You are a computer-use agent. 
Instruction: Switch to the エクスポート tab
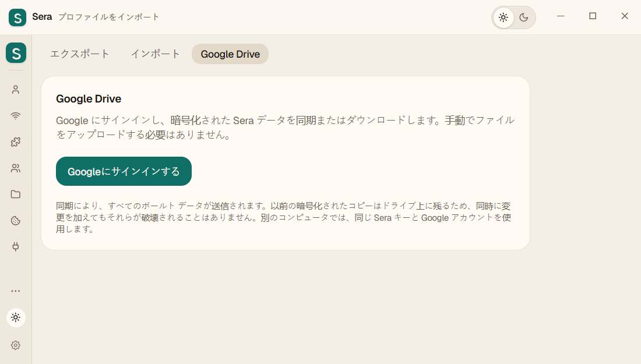pyautogui.click(x=80, y=54)
